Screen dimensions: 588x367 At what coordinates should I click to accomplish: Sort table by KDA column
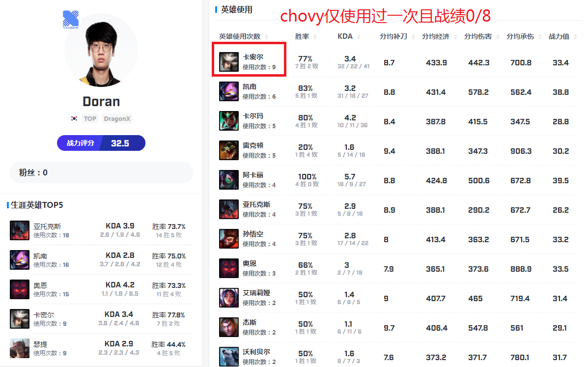(x=349, y=36)
